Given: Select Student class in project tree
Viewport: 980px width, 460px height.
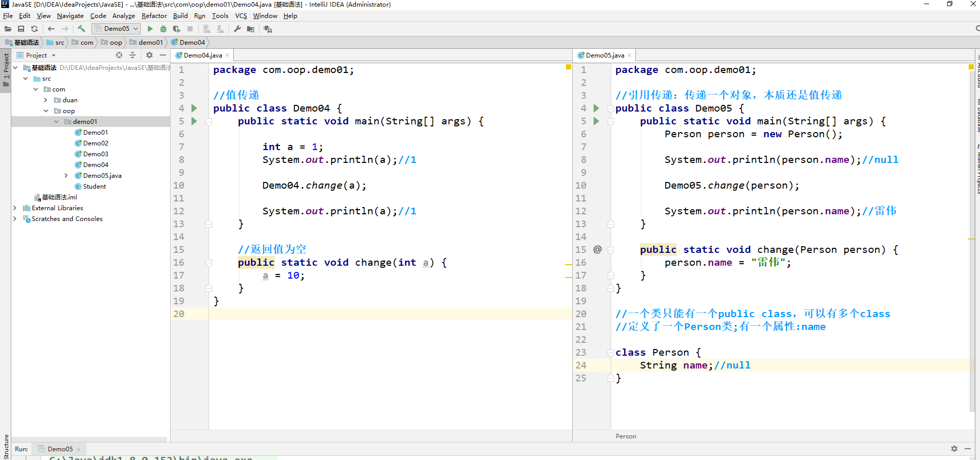Looking at the screenshot, I should coord(90,187).
